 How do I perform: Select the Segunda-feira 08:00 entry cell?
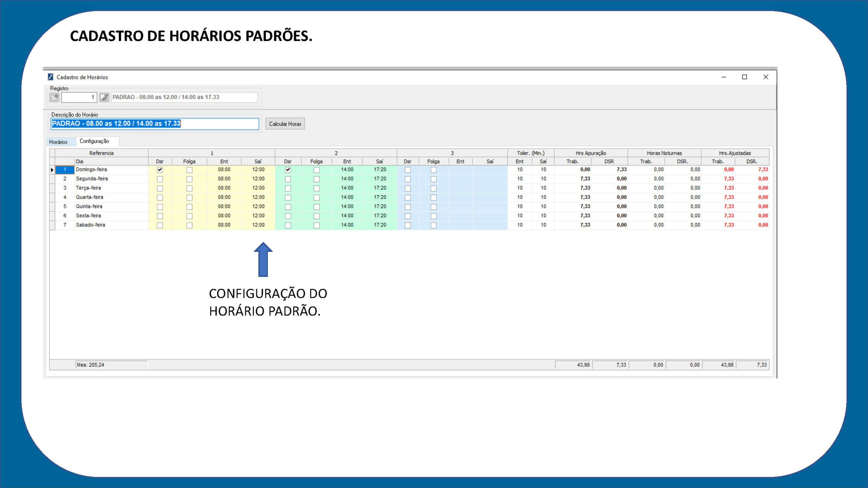point(224,179)
